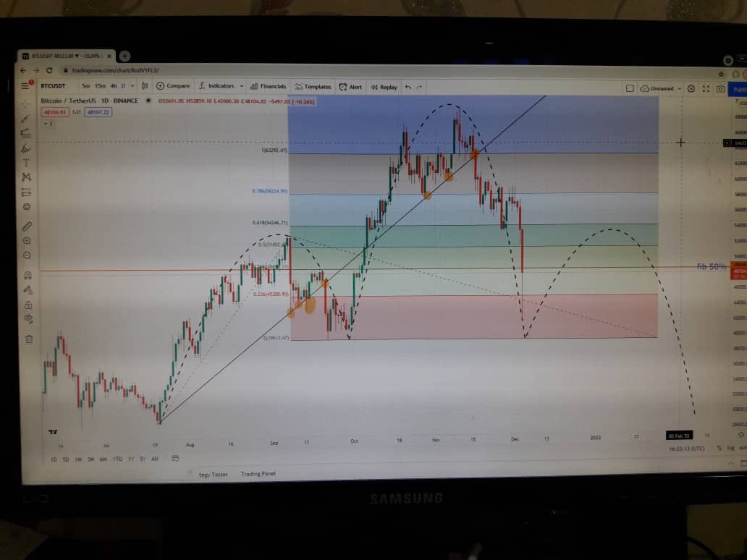Create an Alert
This screenshot has height=560, width=747.
[x=350, y=87]
